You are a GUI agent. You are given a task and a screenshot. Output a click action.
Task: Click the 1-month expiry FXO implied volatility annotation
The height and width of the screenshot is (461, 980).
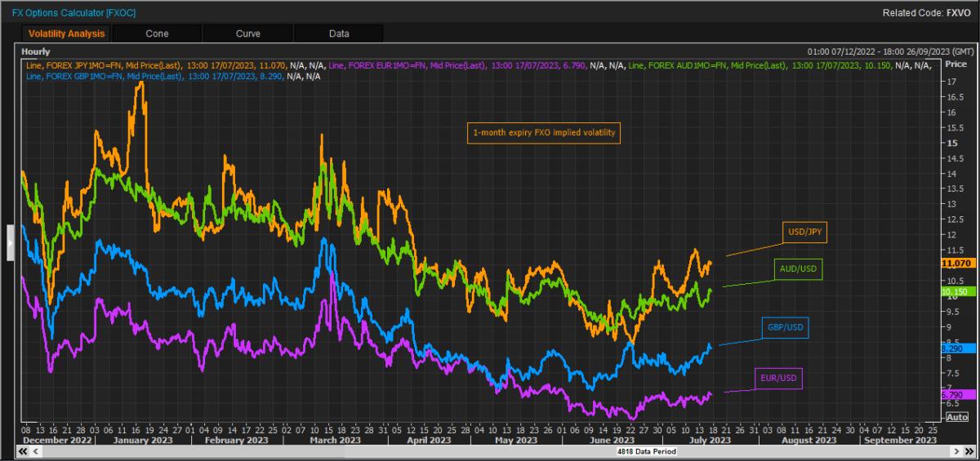tap(543, 132)
